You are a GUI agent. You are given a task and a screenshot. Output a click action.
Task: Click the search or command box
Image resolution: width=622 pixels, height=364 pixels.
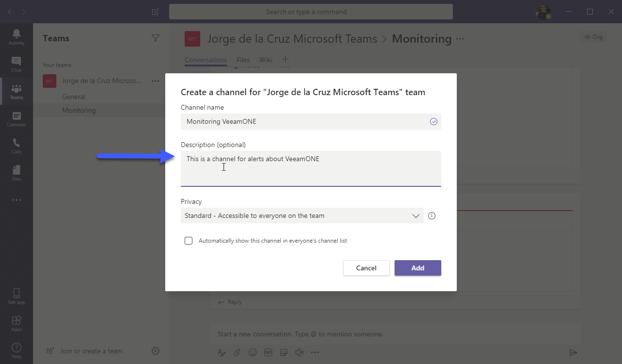pos(311,12)
